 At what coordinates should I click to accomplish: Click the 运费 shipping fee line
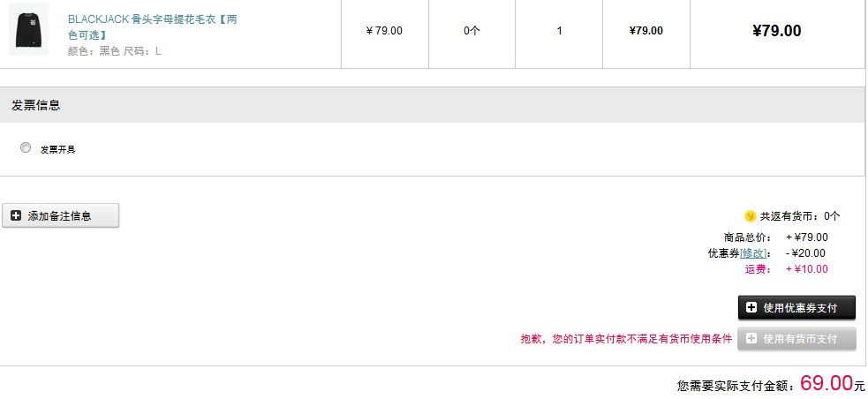(786, 269)
